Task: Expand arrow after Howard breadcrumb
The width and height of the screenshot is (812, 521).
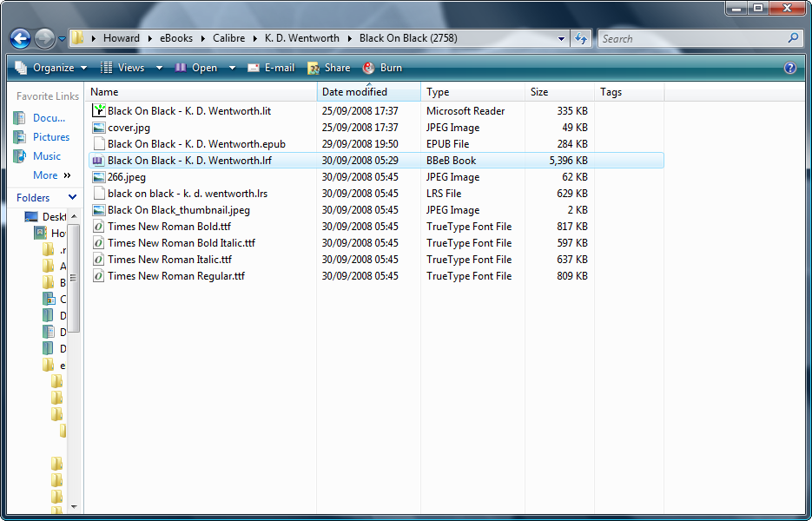Action: tap(149, 38)
